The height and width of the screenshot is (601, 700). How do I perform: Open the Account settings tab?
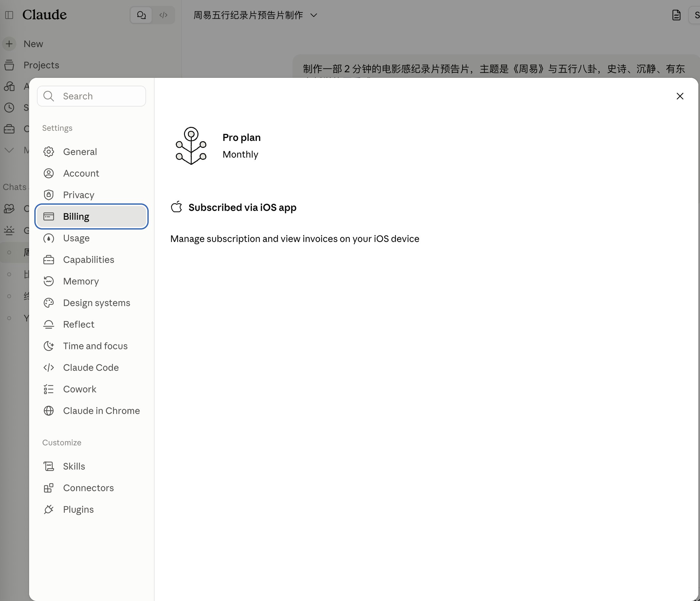coord(92,173)
